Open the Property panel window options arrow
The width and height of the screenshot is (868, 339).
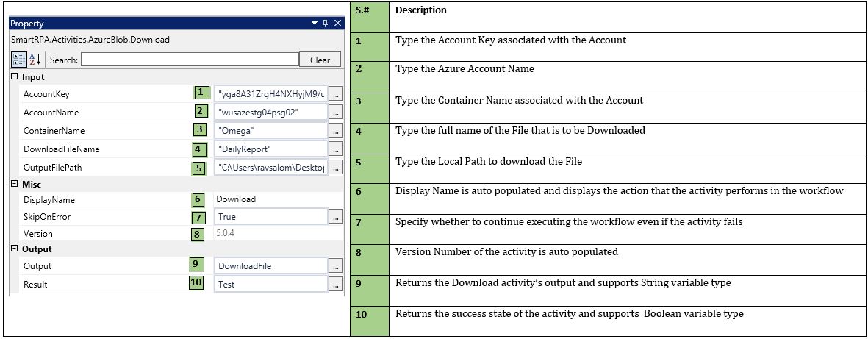(x=315, y=24)
